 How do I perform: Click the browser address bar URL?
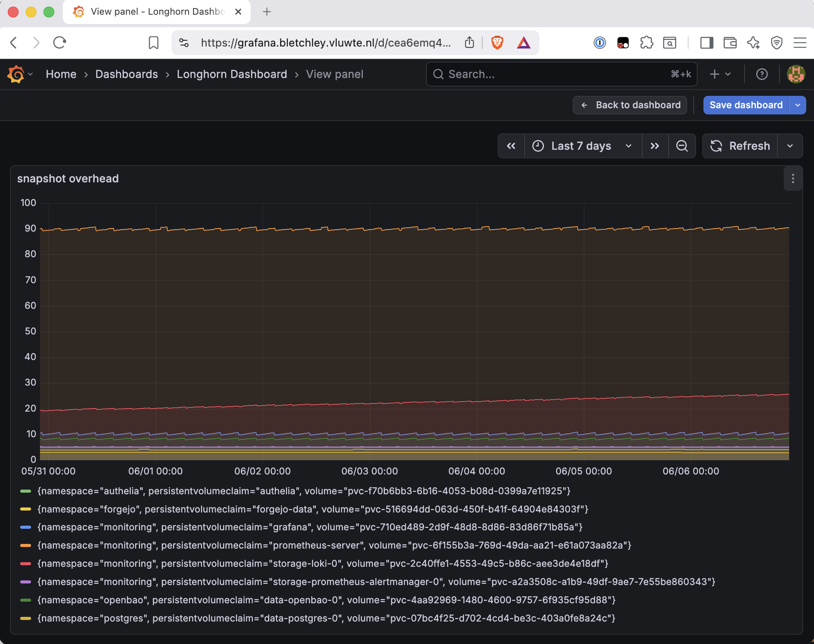[x=326, y=43]
